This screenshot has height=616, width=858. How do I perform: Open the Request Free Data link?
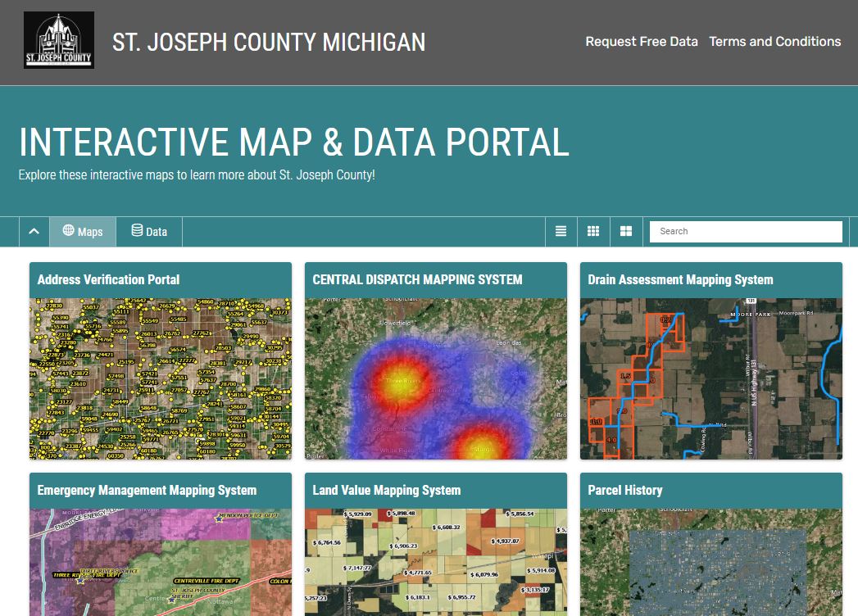(641, 42)
